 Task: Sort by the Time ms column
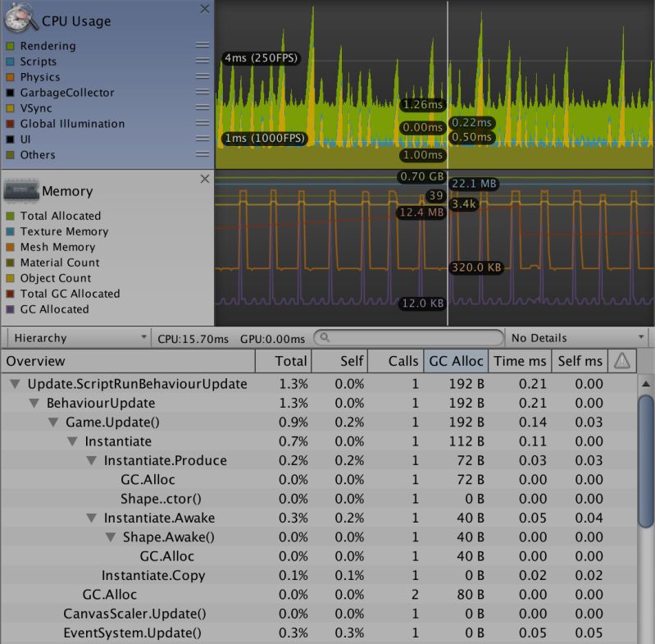(x=520, y=361)
